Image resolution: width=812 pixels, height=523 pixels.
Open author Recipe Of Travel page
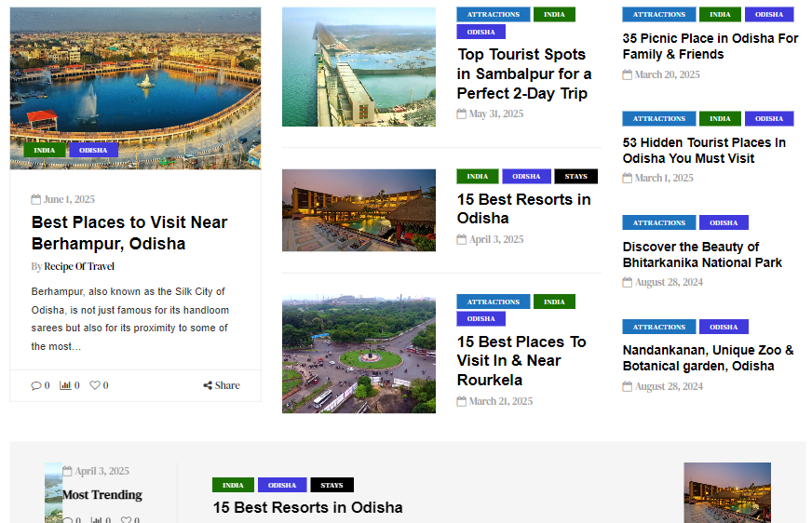pos(79,266)
